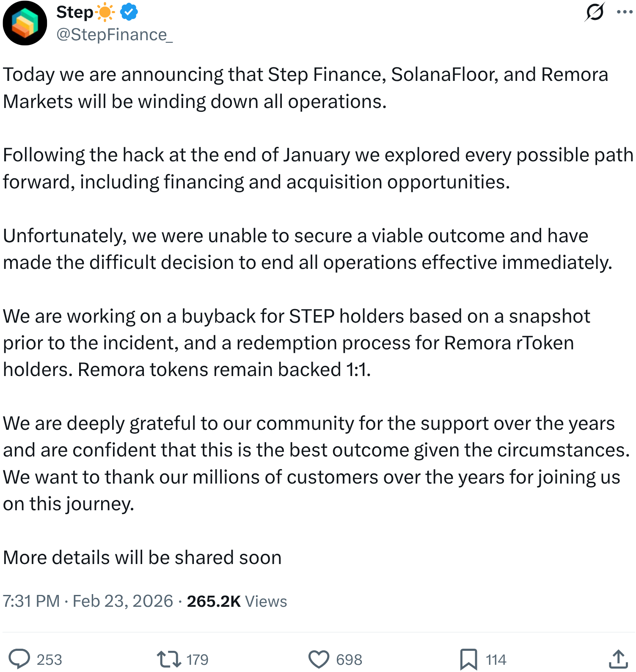
Task: Click the blue verified badge
Action: 129,12
